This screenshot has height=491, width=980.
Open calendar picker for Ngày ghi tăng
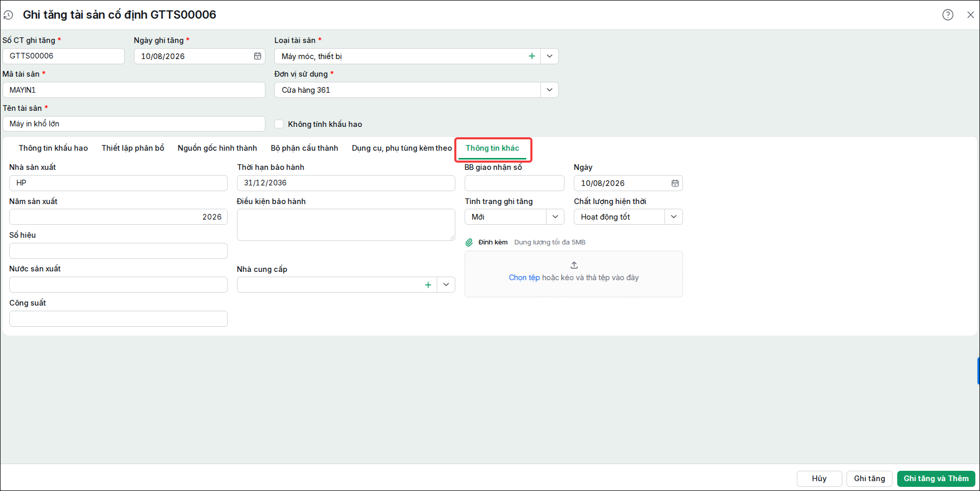pos(257,56)
